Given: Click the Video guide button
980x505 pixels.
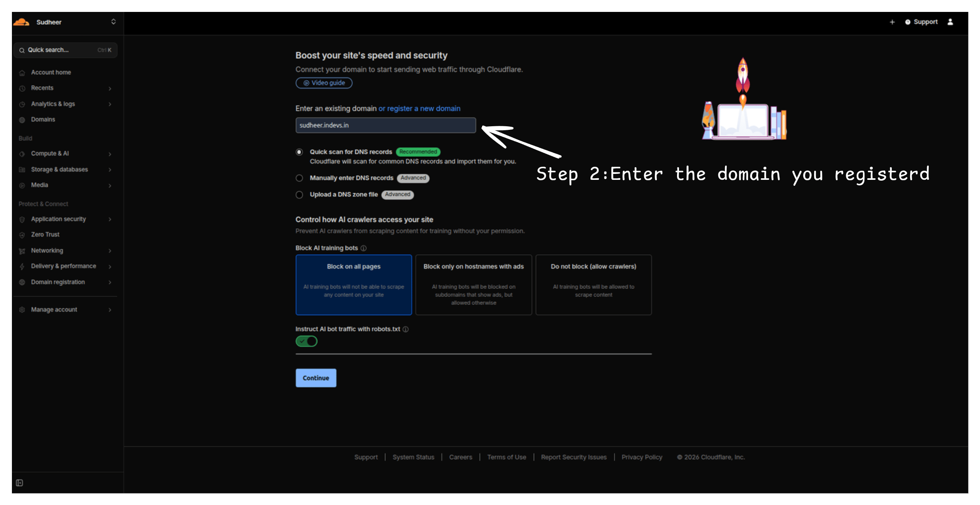Looking at the screenshot, I should [x=324, y=83].
